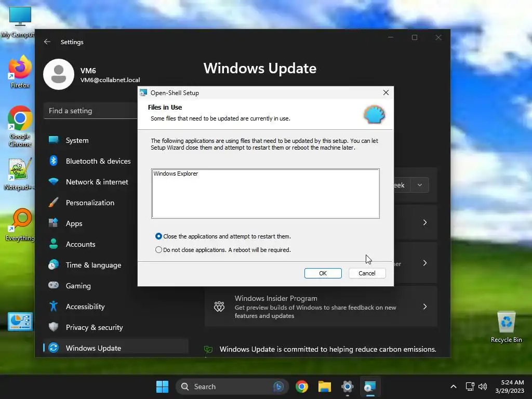The height and width of the screenshot is (399, 532).
Task: Open Accounts settings category
Action: [x=115, y=244]
